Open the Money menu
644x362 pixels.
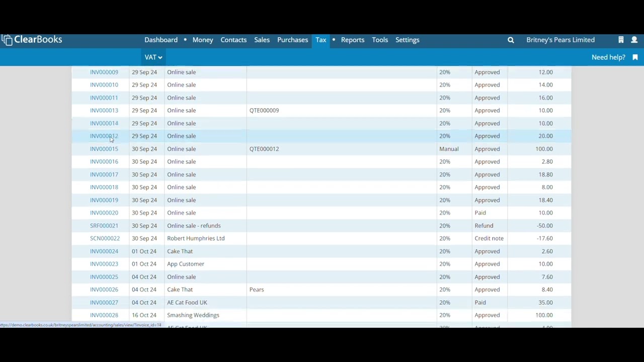click(203, 40)
